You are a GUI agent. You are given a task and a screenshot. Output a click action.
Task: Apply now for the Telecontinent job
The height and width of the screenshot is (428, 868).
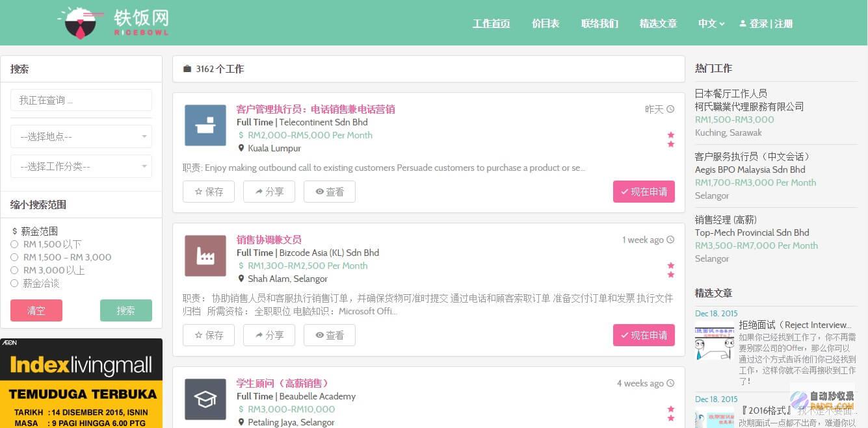pos(644,192)
